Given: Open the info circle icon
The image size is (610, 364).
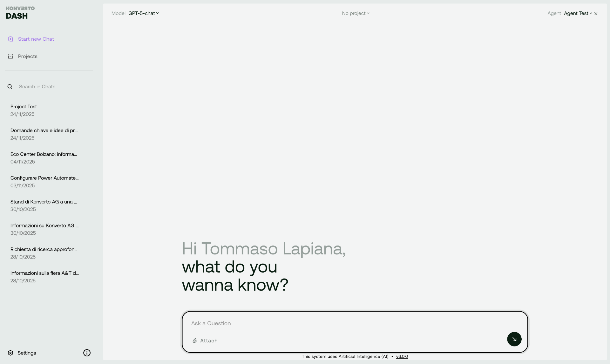Looking at the screenshot, I should pyautogui.click(x=87, y=353).
